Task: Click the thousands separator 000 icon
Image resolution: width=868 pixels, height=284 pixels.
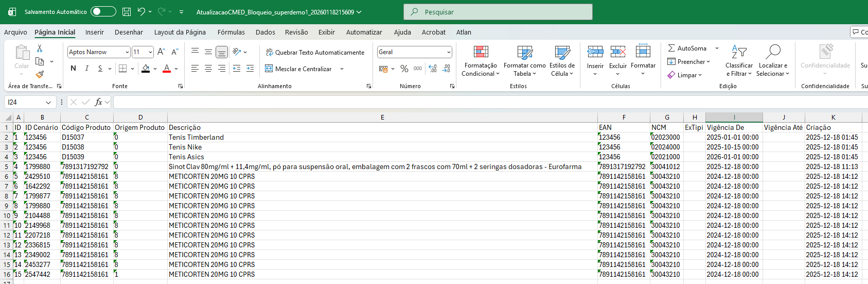Action: click(x=418, y=69)
